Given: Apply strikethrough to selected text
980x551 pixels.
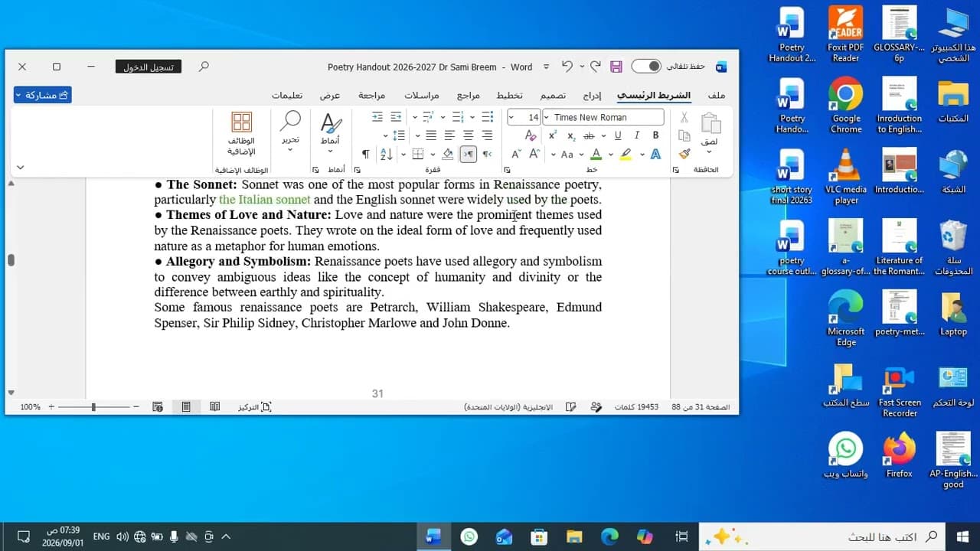Looking at the screenshot, I should point(589,135).
